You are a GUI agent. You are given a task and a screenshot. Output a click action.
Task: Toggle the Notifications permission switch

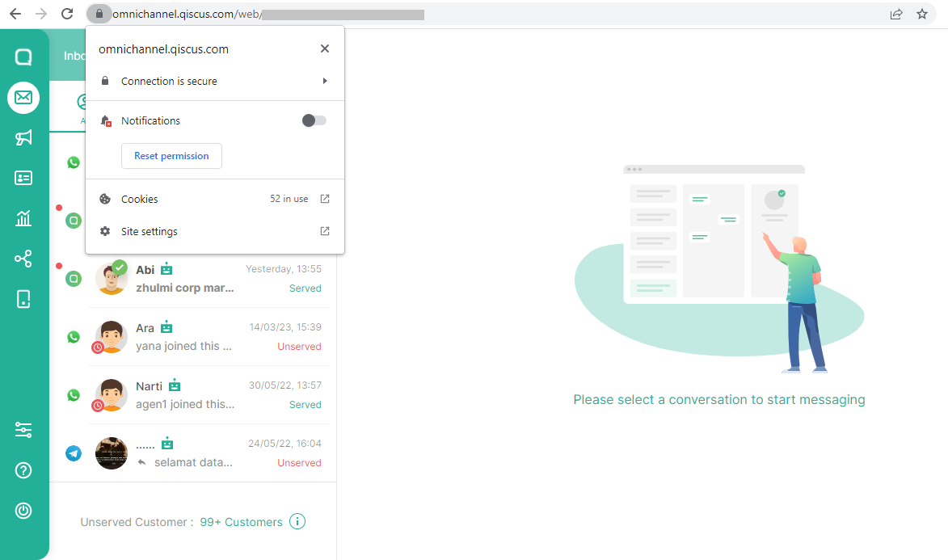pos(314,120)
